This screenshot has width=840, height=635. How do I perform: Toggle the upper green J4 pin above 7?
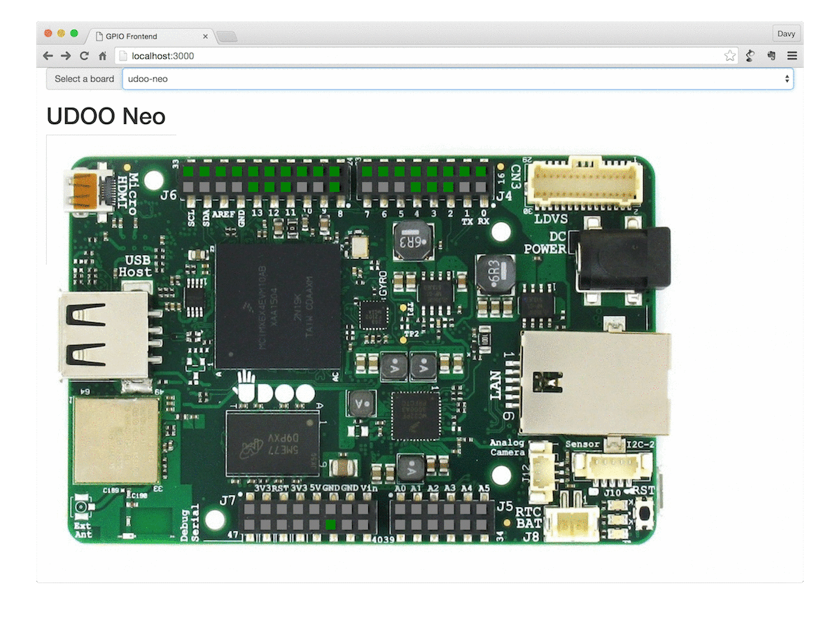tap(367, 172)
